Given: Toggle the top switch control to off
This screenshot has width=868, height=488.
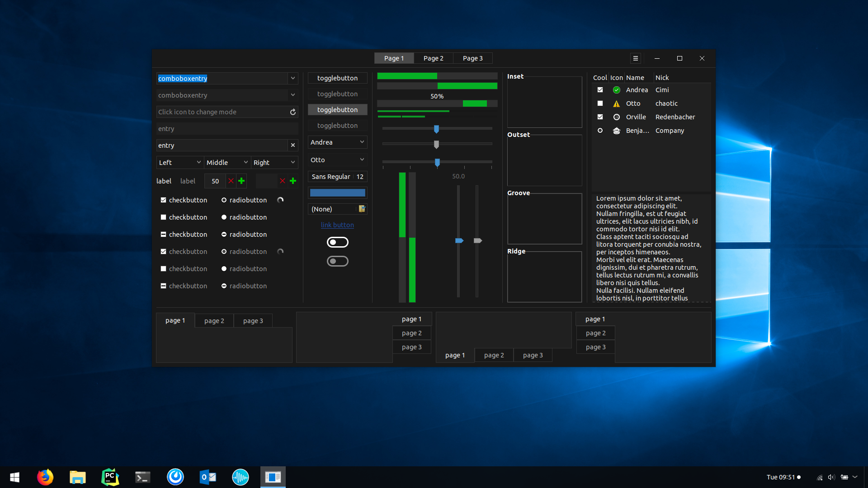Looking at the screenshot, I should pos(337,242).
